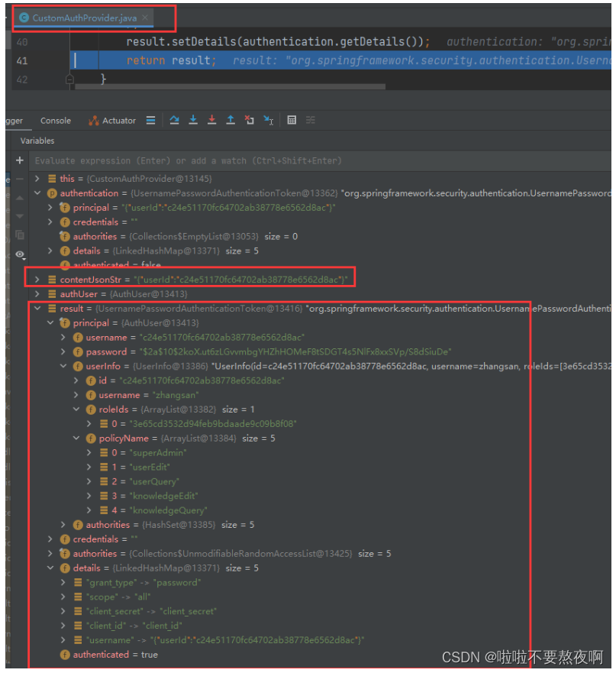Switch to the Console tab
The height and width of the screenshot is (673, 616).
[x=55, y=120]
